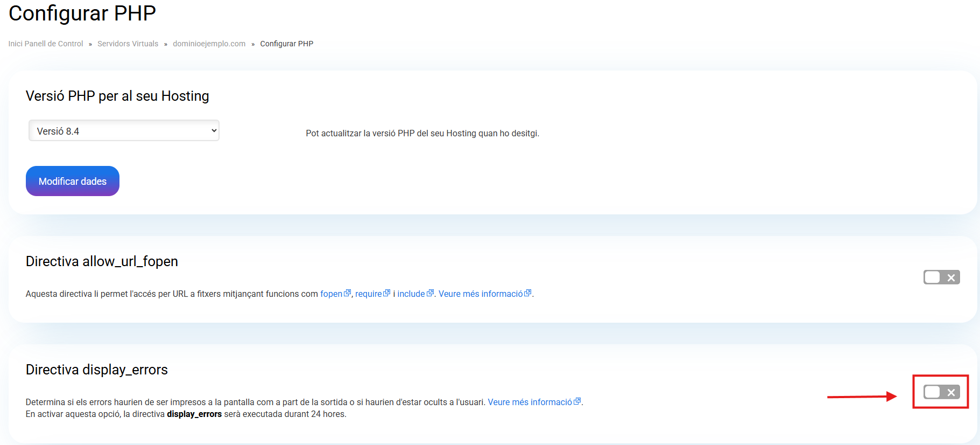
Task: Click external-link icon after display_errors' Veure més informació
Action: pyautogui.click(x=577, y=401)
